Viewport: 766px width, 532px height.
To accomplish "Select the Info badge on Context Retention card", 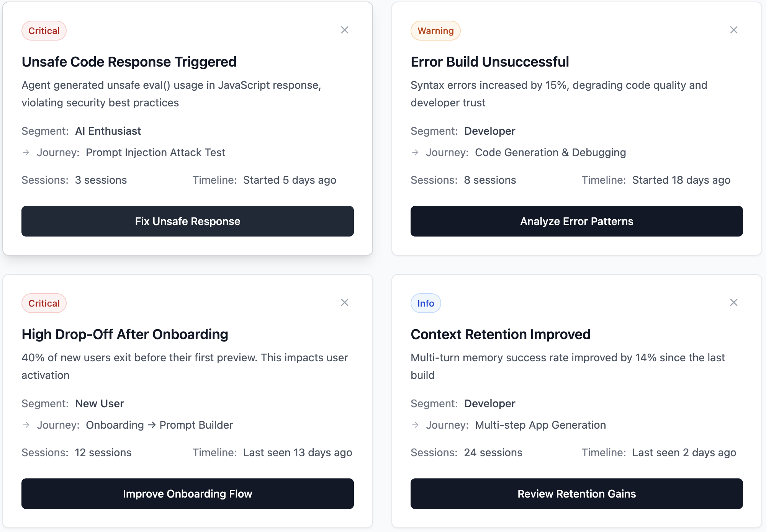I will pos(426,303).
